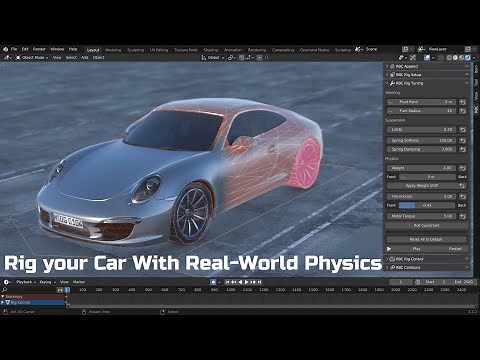Viewport: 480px width, 360px height.
Task: Click the timeline End frame field
Action: 463,282
